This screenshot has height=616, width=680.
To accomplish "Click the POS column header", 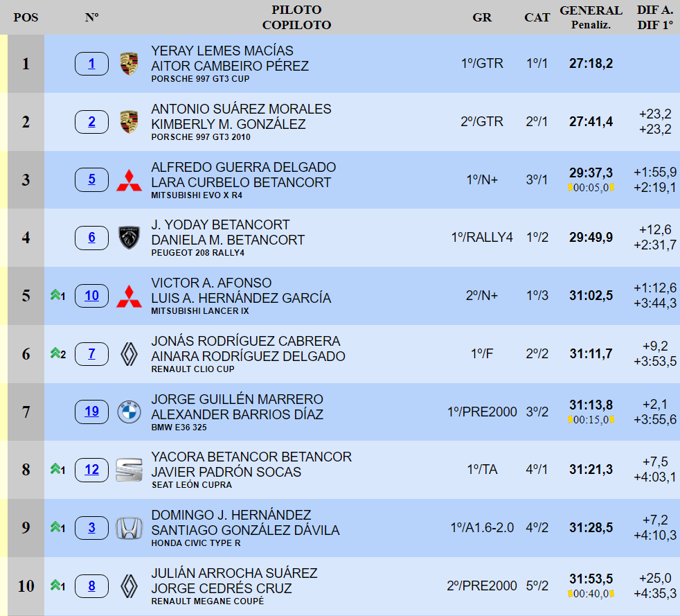I will (x=26, y=17).
